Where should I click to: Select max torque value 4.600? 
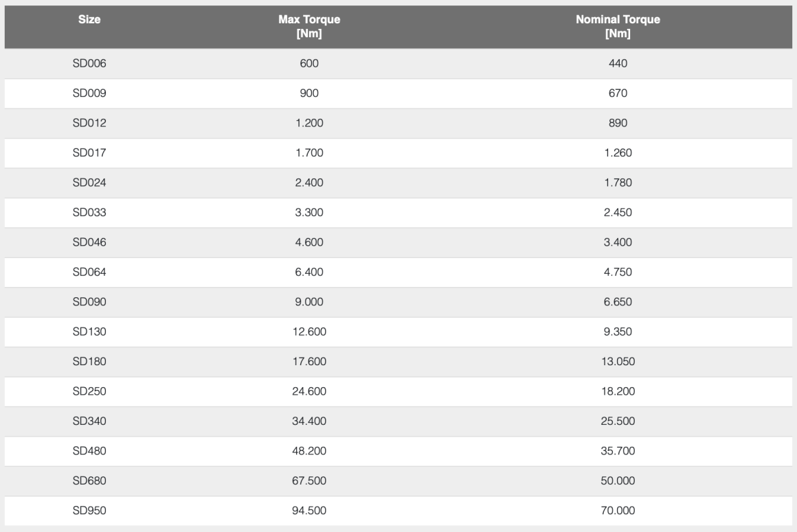[x=309, y=243]
